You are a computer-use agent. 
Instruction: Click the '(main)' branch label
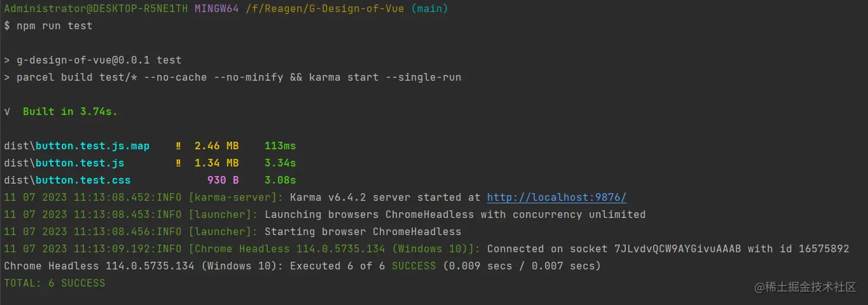430,9
